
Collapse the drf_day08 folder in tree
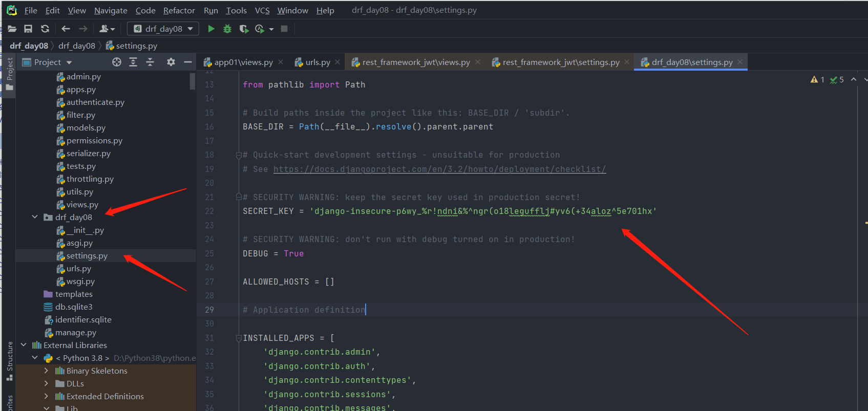click(35, 217)
